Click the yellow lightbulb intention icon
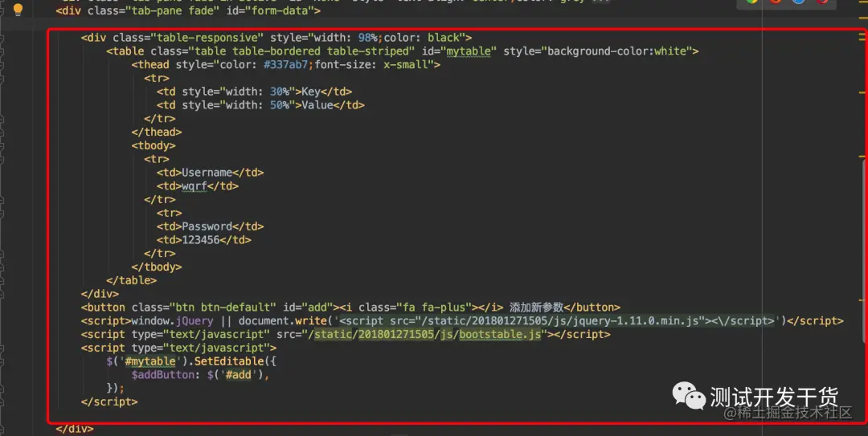868x436 pixels. pos(18,10)
